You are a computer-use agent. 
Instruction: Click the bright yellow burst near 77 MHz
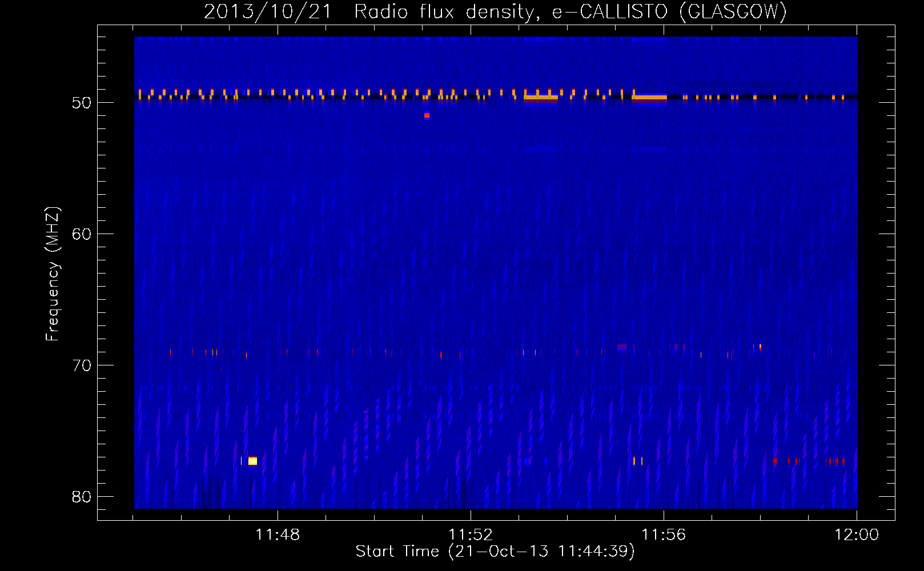coord(252,461)
